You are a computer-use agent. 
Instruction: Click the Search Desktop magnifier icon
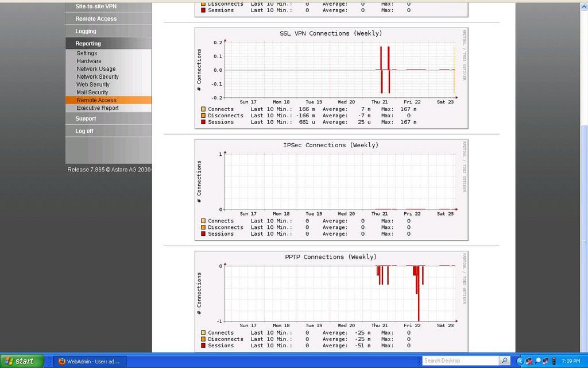click(504, 361)
